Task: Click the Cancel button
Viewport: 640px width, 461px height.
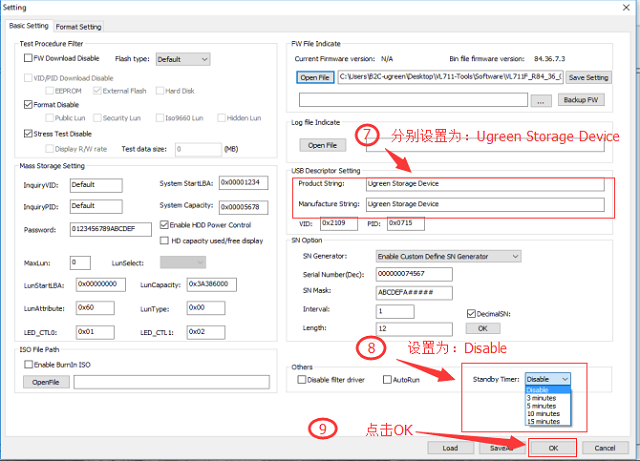Action: 604,448
